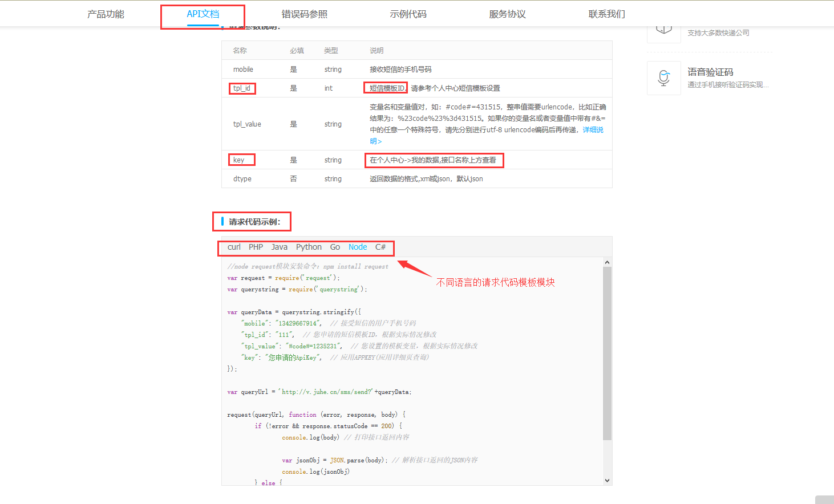
Task: Click the 返回数据的格式 description for dtype
Action: [x=426, y=178]
